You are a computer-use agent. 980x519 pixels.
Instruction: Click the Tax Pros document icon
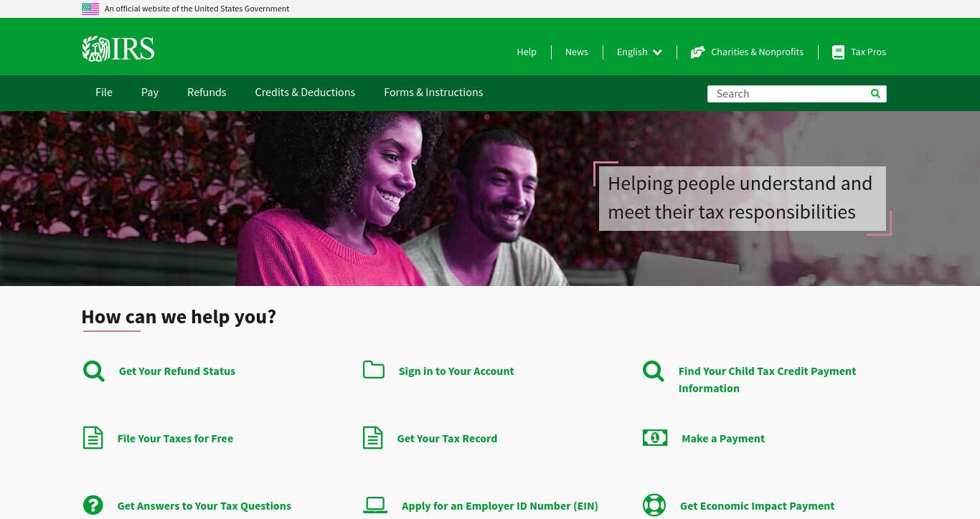838,52
